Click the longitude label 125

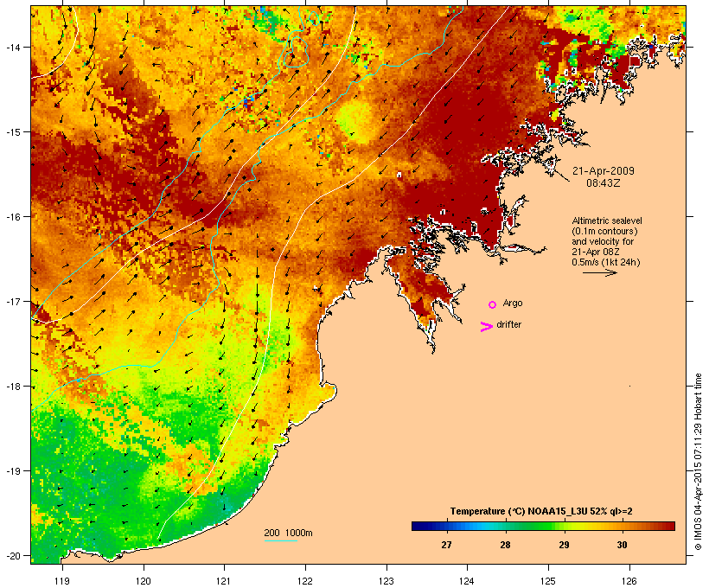tap(548, 581)
